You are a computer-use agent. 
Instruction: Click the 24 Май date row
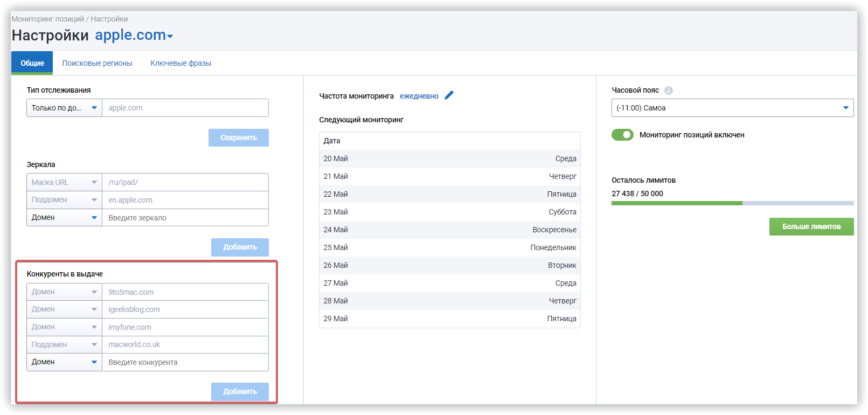(x=450, y=230)
